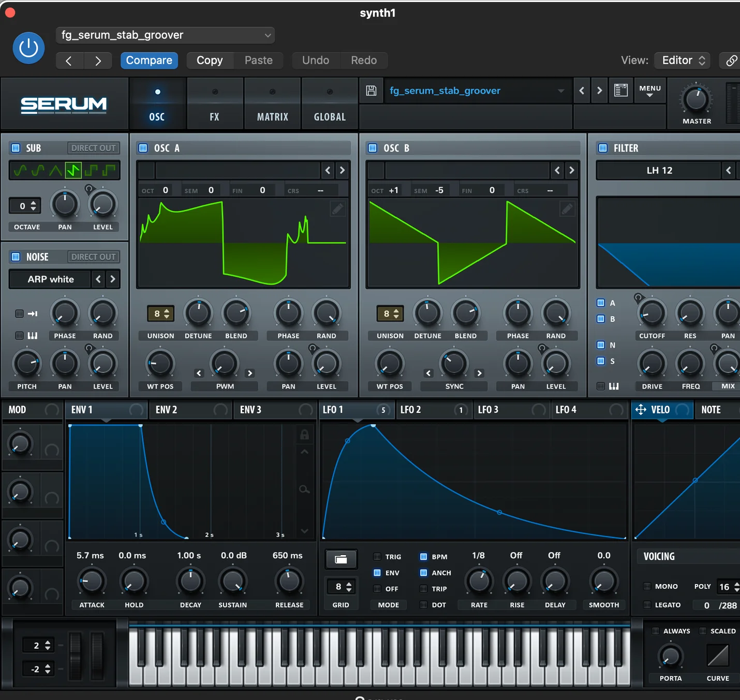The height and width of the screenshot is (700, 740).
Task: Click the ENV 1 ATTACK knob
Action: pyautogui.click(x=92, y=582)
